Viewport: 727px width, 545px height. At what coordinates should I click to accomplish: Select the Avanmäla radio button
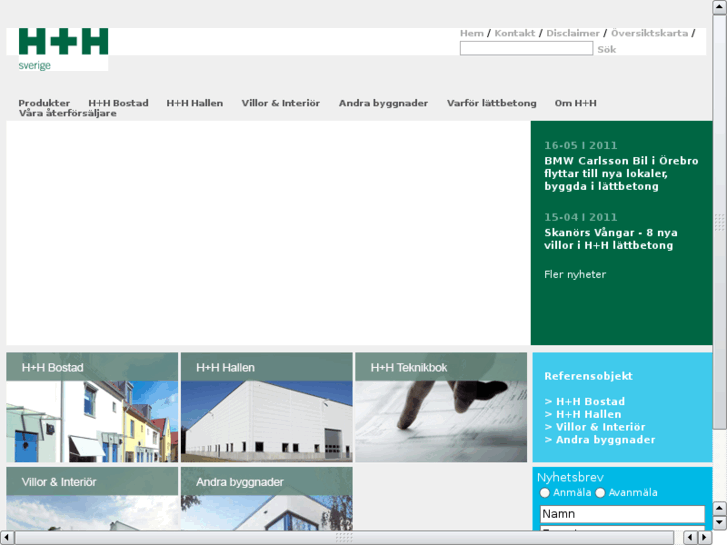coord(600,493)
